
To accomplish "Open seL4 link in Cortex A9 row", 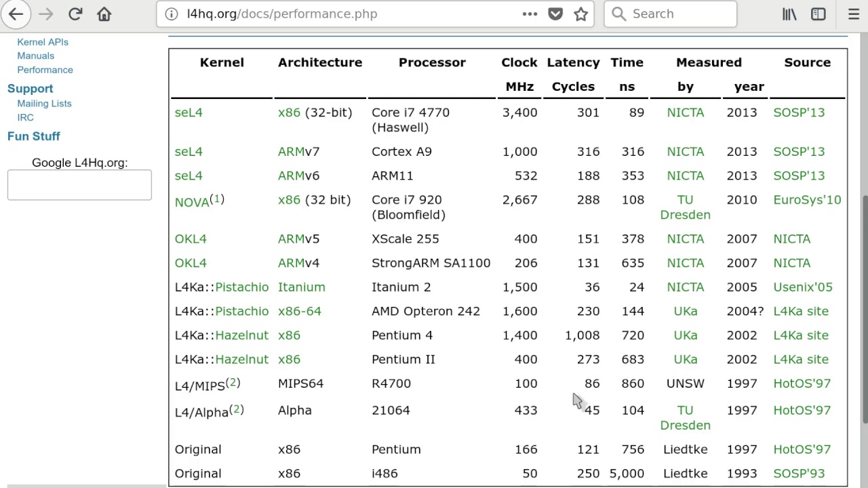I will point(189,152).
